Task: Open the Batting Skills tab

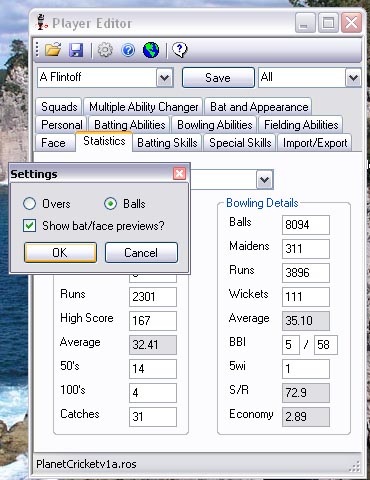Action: 167,143
